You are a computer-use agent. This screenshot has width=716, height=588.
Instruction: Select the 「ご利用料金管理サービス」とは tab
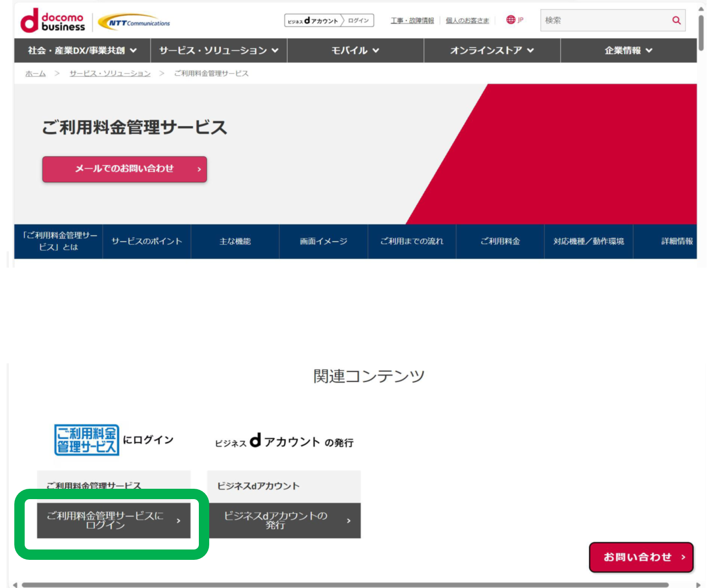click(x=59, y=241)
